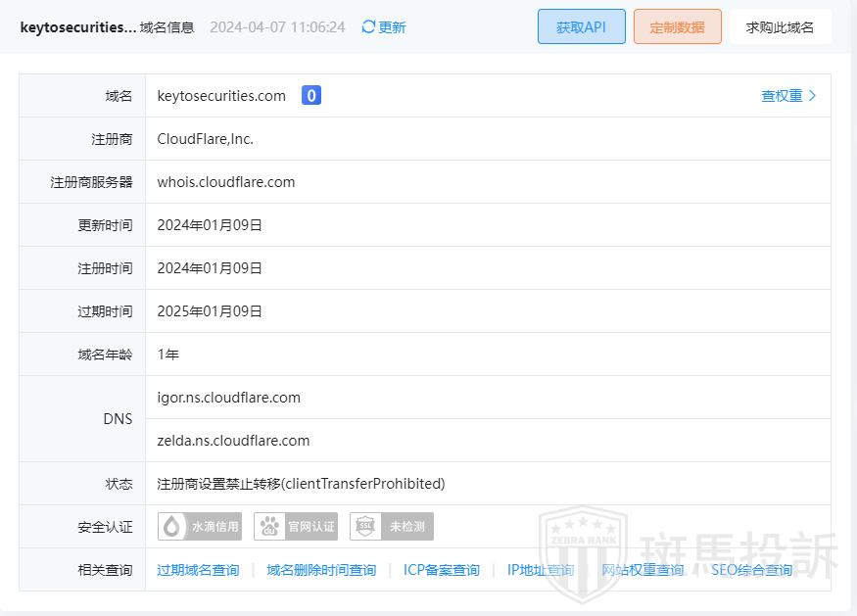Open the 域名删除时间查询 link
The height and width of the screenshot is (616, 857).
point(321,570)
